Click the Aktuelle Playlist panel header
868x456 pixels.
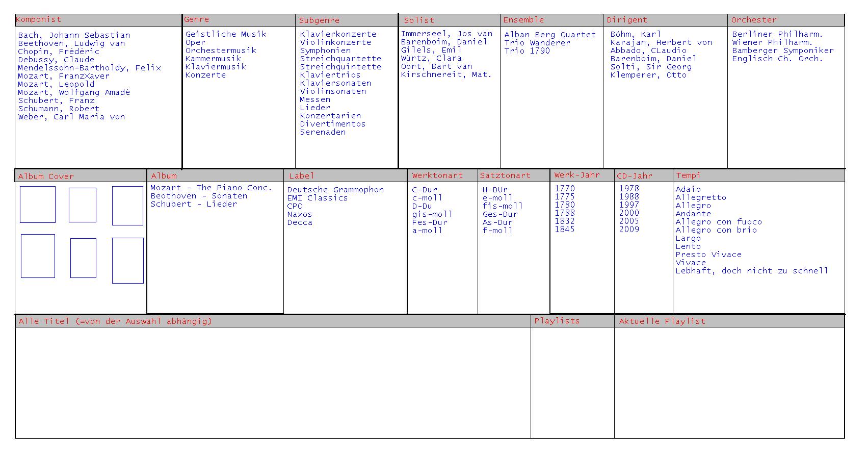tap(729, 321)
